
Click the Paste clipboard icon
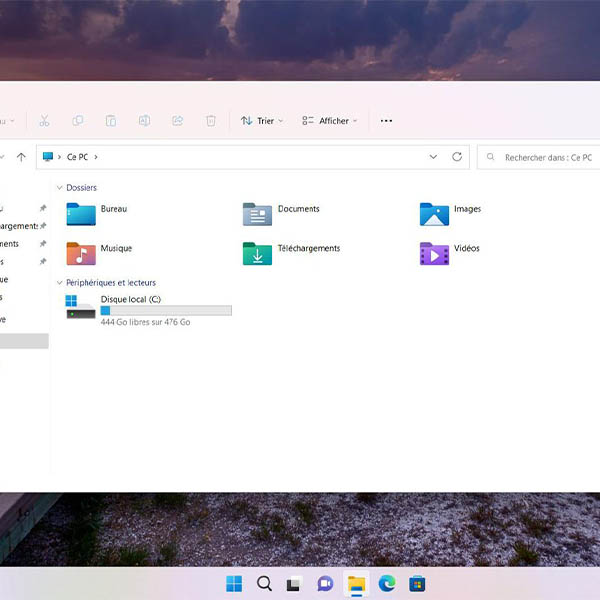tap(111, 121)
